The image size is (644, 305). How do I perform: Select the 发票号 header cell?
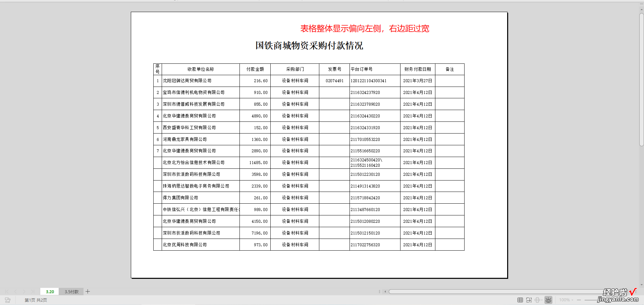point(334,69)
